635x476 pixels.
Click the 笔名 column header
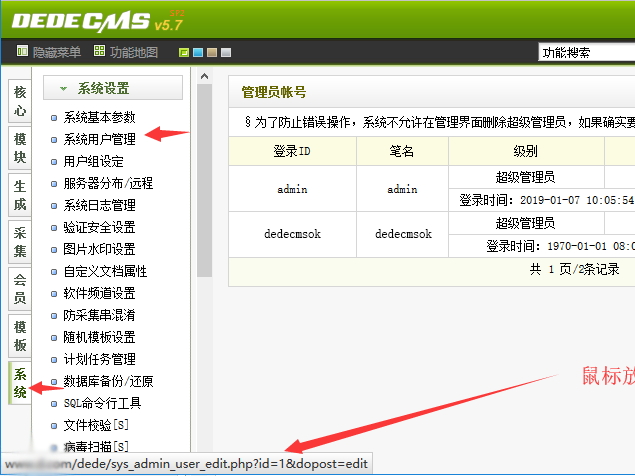pos(402,151)
